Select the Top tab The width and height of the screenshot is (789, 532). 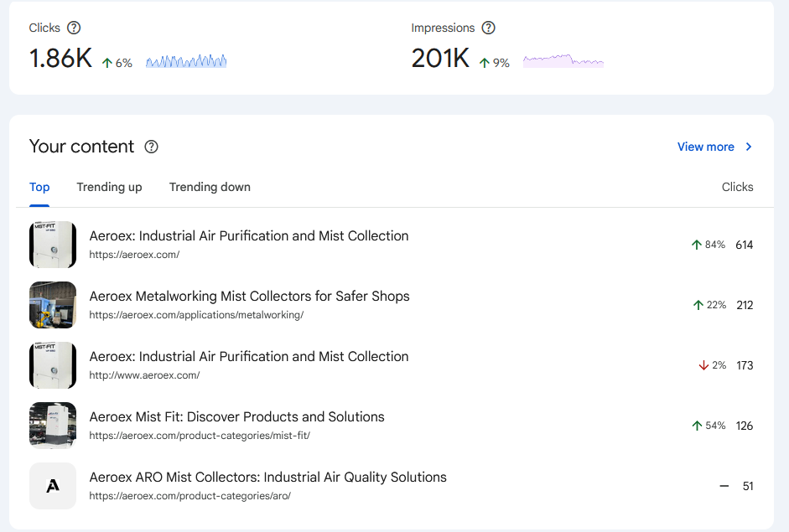pos(39,187)
